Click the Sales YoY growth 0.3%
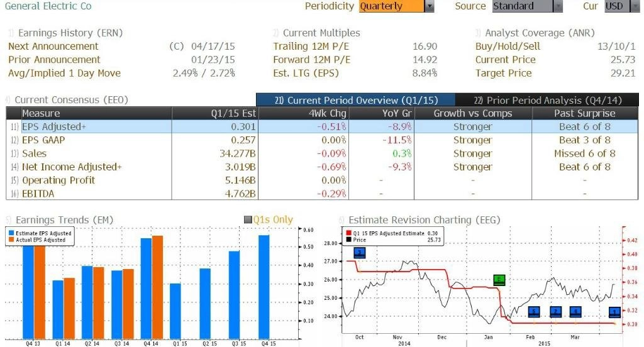Image resolution: width=644 pixels, height=347 pixels. pyautogui.click(x=402, y=153)
